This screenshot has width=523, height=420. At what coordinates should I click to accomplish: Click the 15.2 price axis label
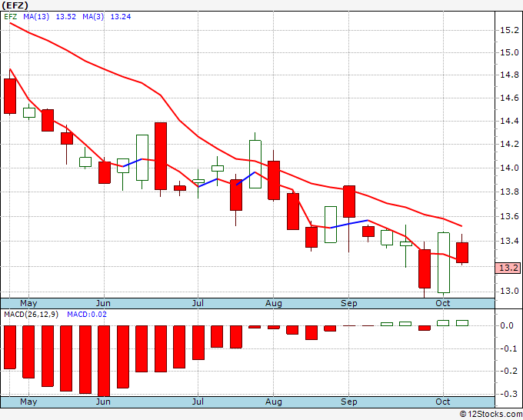pos(509,30)
